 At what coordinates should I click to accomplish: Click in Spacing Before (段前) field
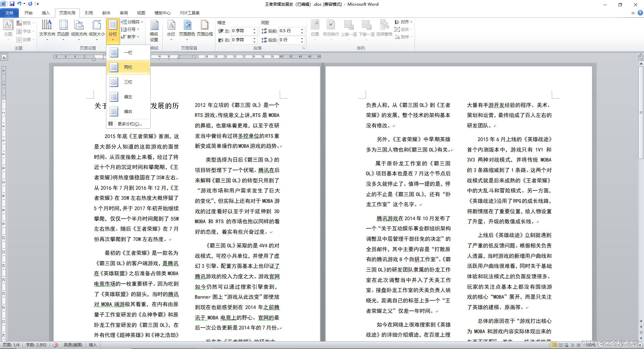(x=289, y=31)
